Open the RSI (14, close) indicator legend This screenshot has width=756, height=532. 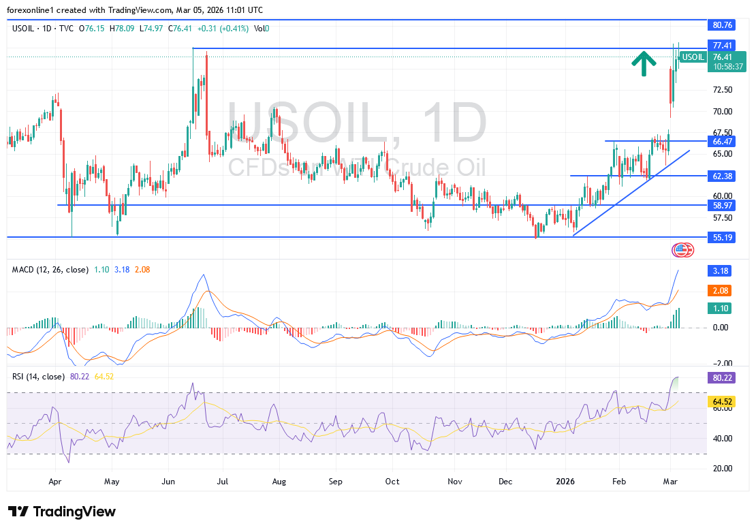tap(38, 377)
